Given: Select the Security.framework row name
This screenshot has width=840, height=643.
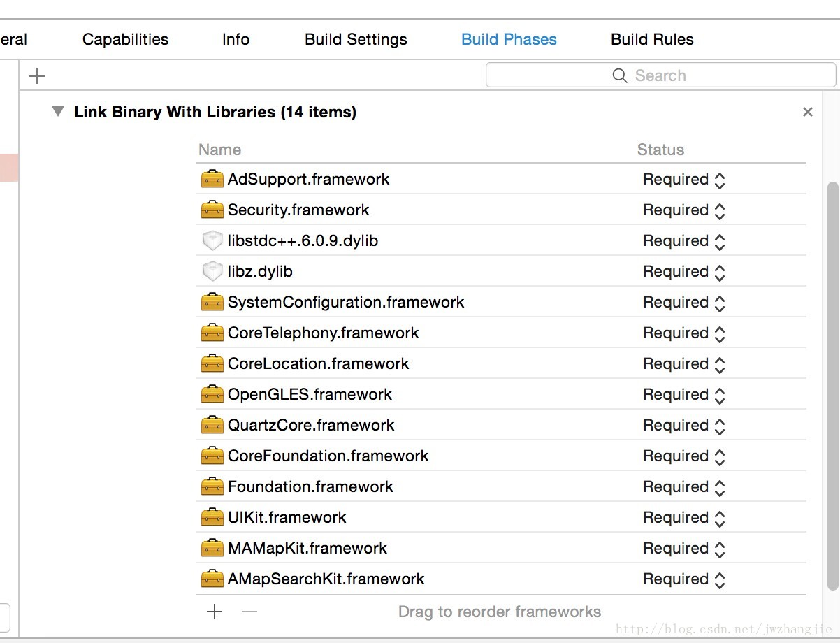Looking at the screenshot, I should tap(298, 210).
